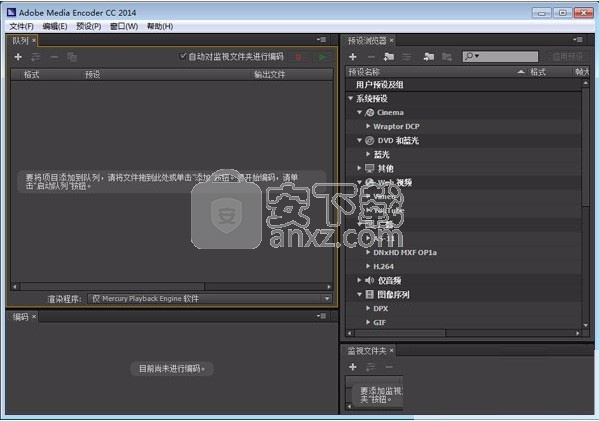
Task: Collapse the Cinema preset category
Action: pos(359,112)
